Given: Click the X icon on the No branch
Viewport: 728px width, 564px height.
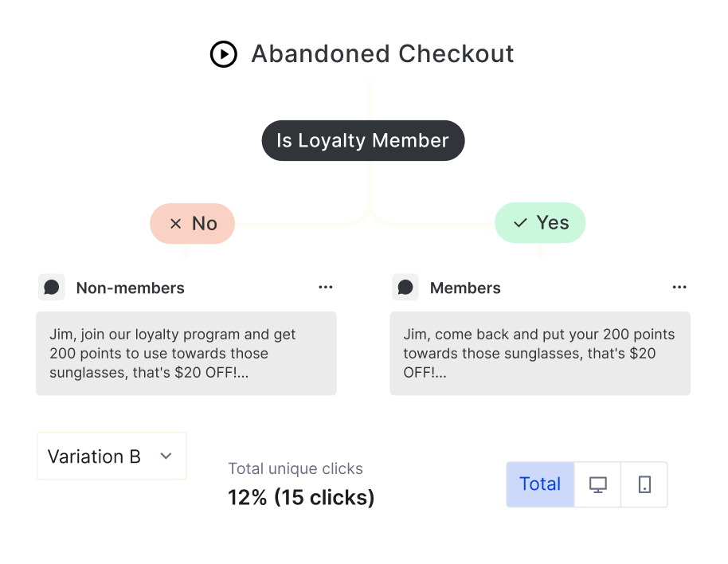Looking at the screenshot, I should (176, 224).
